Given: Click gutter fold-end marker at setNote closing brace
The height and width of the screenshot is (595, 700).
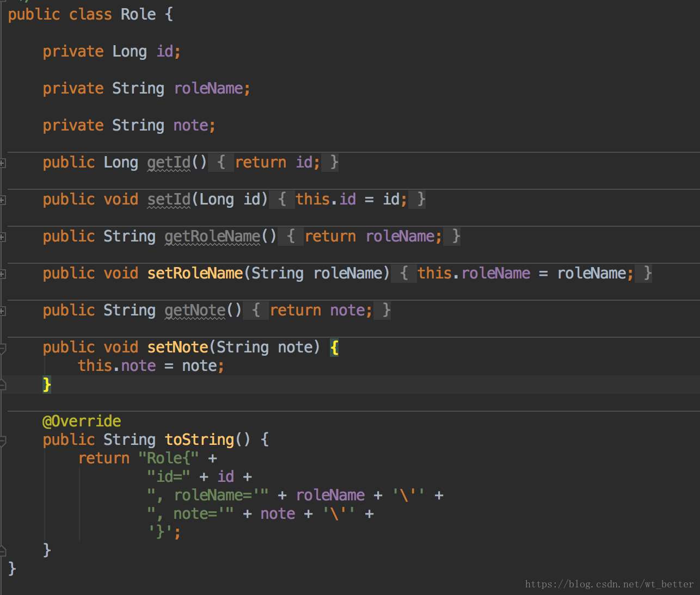Looking at the screenshot, I should click(3, 385).
